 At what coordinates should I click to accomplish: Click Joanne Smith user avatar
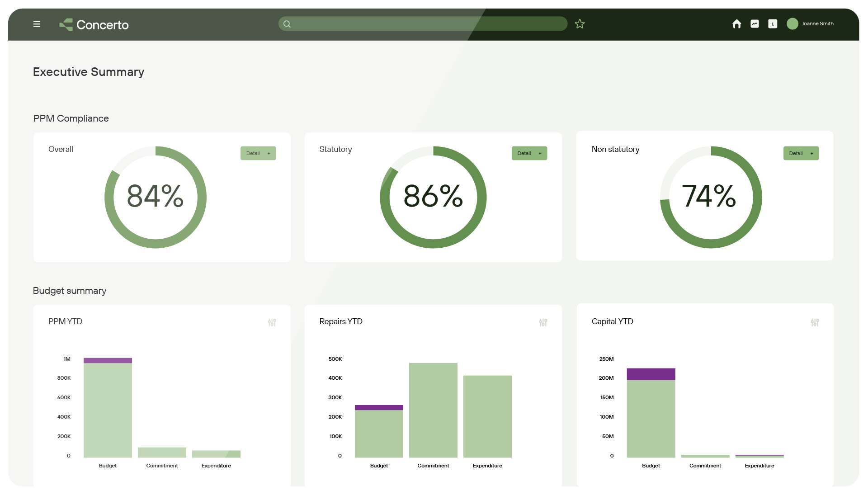[792, 24]
